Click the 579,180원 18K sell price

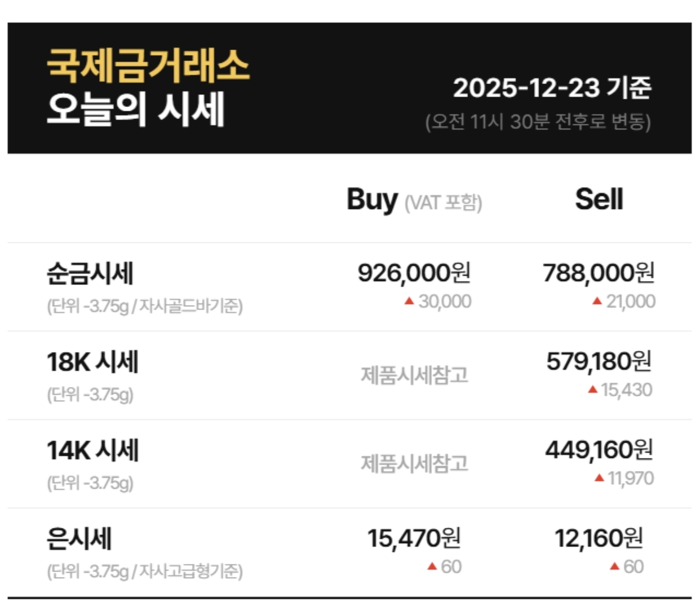599,361
